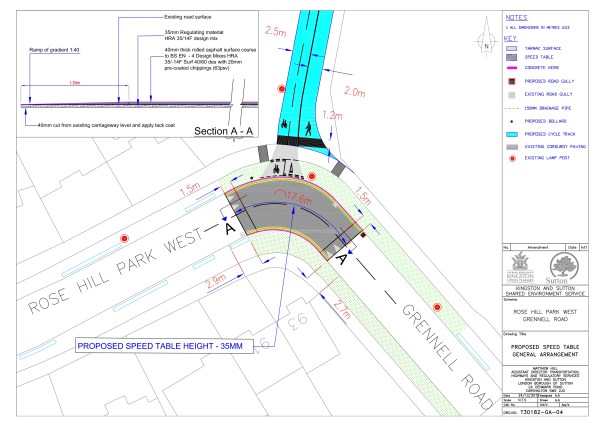This screenshot has width=605, height=427.
Task: Click the 2.0m dimension label
Action: click(355, 91)
